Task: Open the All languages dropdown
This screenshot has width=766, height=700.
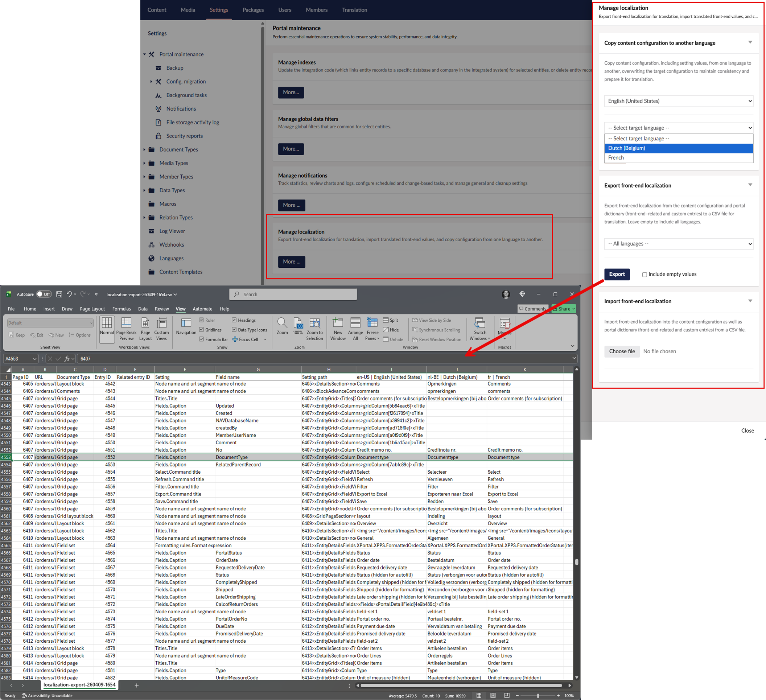Action: tap(678, 244)
